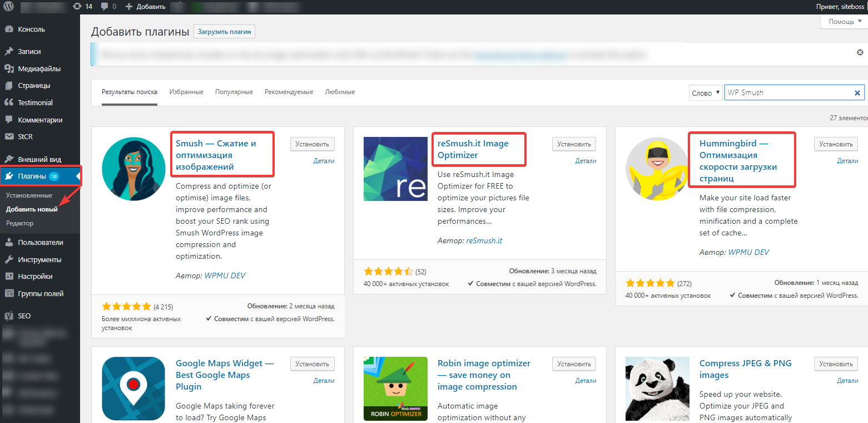The height and width of the screenshot is (423, 868).
Task: Expand the Помощь help tab
Action: (844, 22)
